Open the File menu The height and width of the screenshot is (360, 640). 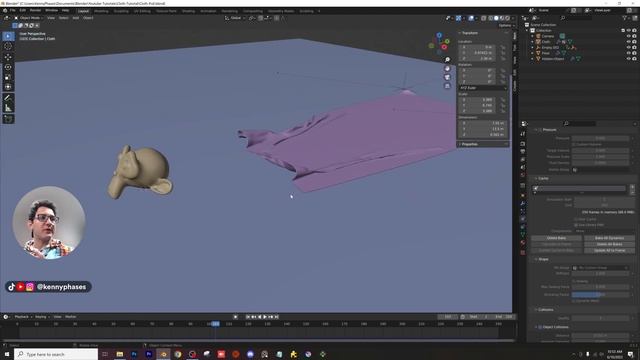[x=13, y=10]
